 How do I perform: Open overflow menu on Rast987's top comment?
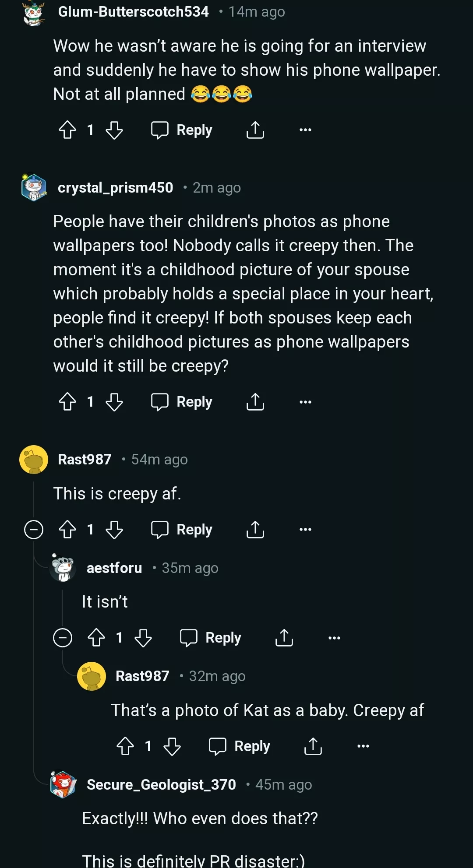(305, 530)
